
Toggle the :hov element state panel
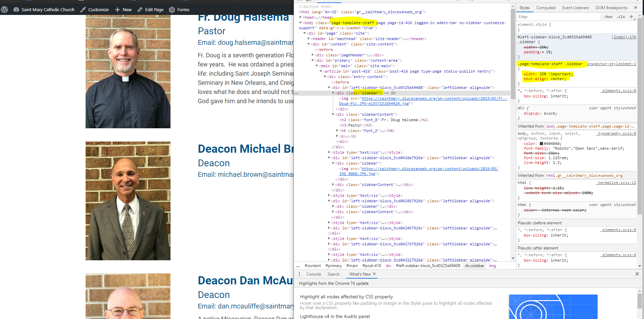tap(608, 17)
